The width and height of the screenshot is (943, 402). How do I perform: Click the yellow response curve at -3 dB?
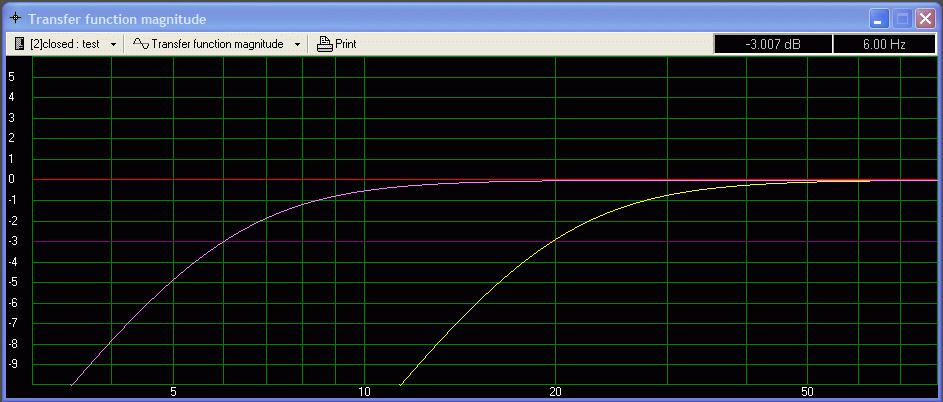pos(554,241)
